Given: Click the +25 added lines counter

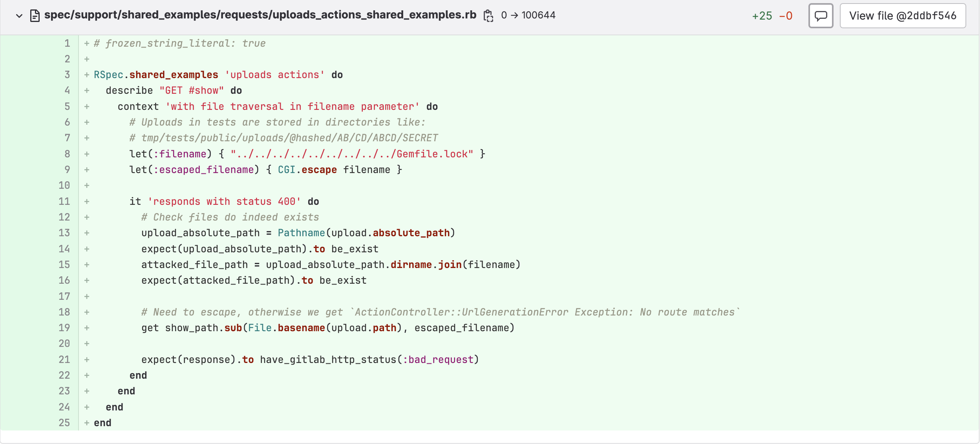Looking at the screenshot, I should tap(762, 16).
